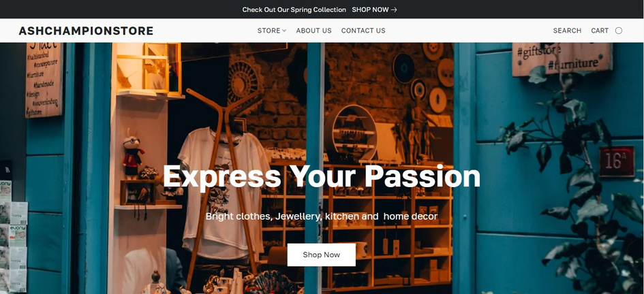Click the #giftstore #furniture wooden sign
Image resolution: width=644 pixels, height=294 pixels.
(562, 59)
